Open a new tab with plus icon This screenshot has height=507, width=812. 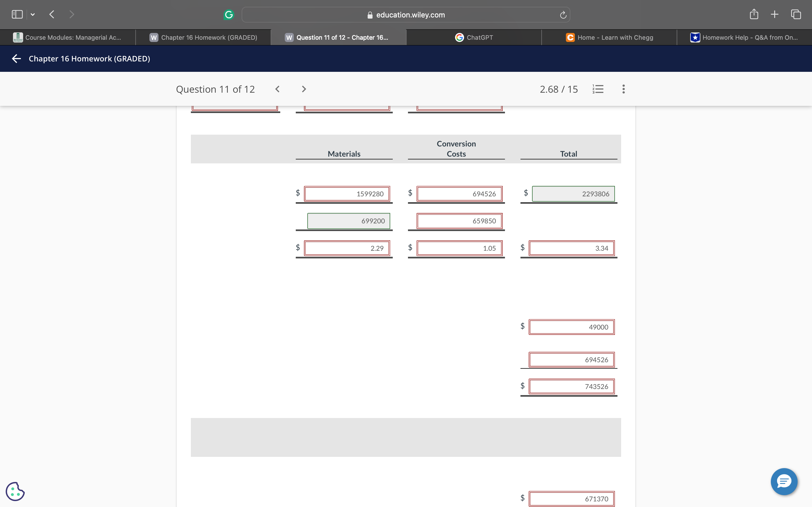(x=775, y=14)
